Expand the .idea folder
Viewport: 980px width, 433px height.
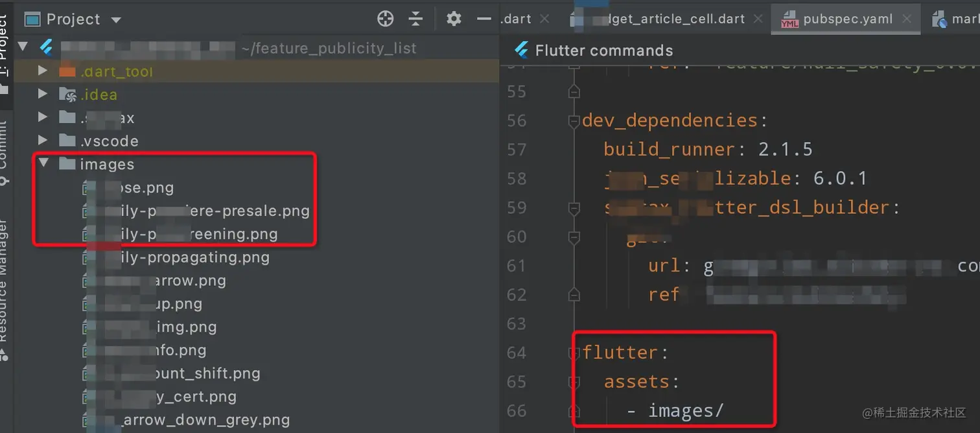pos(43,94)
